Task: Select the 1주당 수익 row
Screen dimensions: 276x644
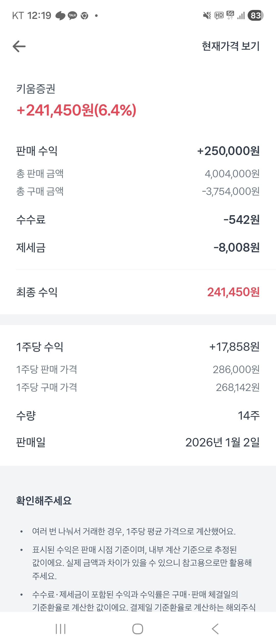Action: [138, 347]
